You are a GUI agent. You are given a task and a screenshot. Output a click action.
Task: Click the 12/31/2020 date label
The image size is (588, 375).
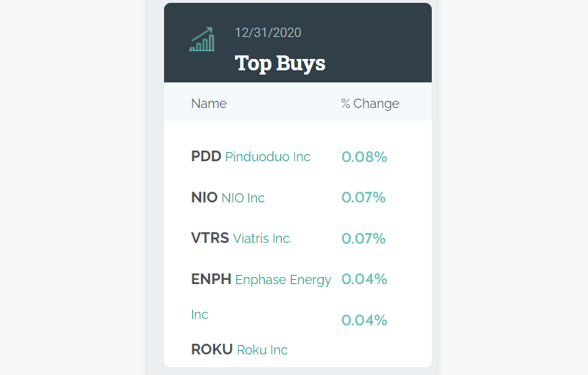click(268, 33)
